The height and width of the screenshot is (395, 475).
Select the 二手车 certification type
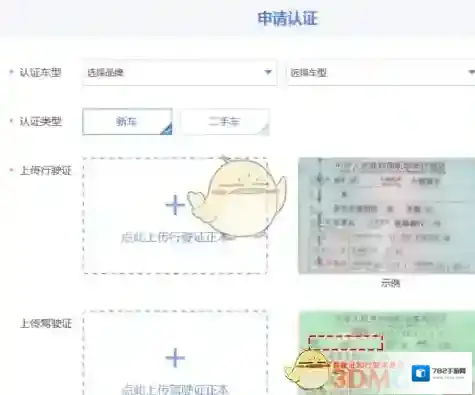tap(225, 122)
